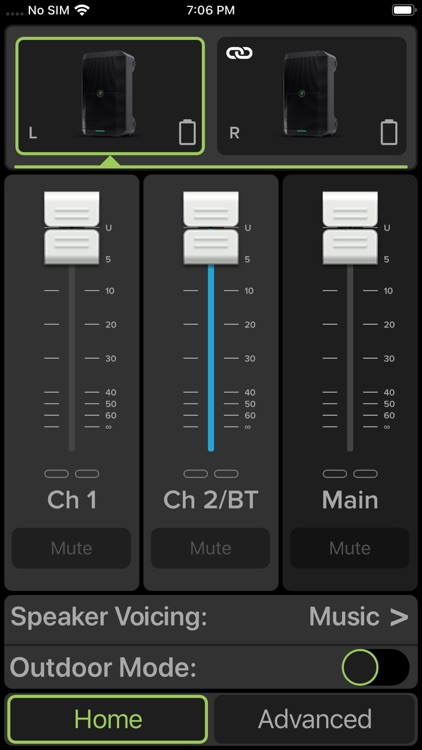
Task: Mute the Ch 2/BT channel
Action: pyautogui.click(x=211, y=548)
